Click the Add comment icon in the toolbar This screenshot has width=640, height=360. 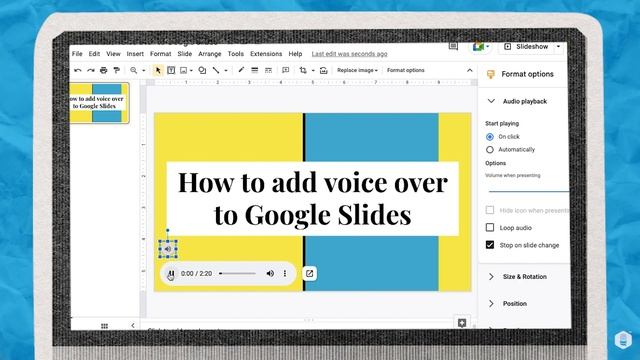[x=285, y=70]
